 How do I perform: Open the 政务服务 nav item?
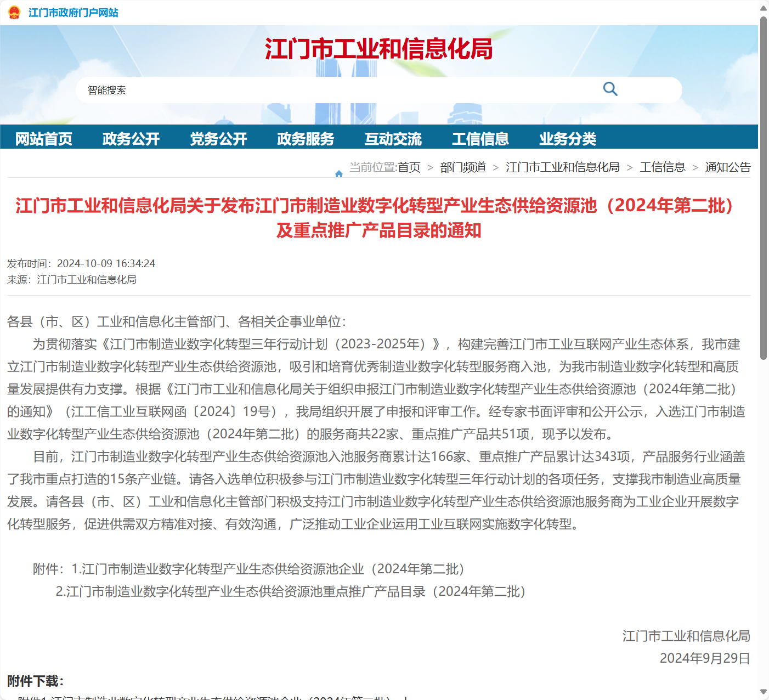[x=306, y=139]
